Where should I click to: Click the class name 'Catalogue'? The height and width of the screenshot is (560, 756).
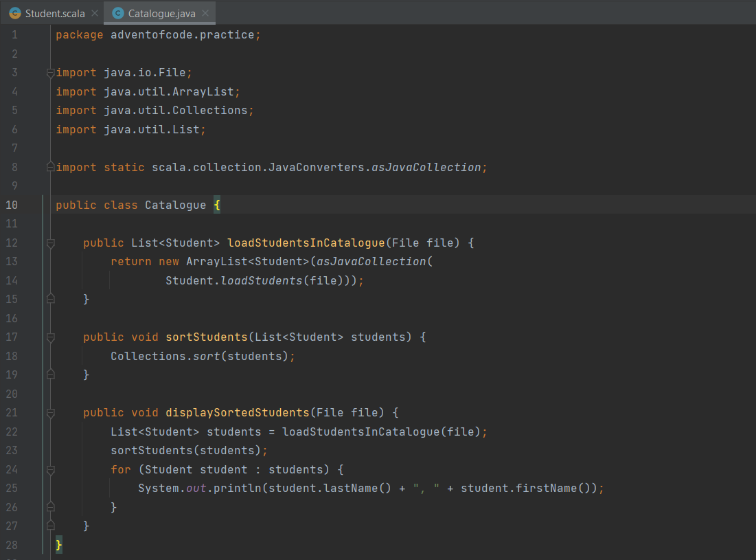click(x=176, y=205)
